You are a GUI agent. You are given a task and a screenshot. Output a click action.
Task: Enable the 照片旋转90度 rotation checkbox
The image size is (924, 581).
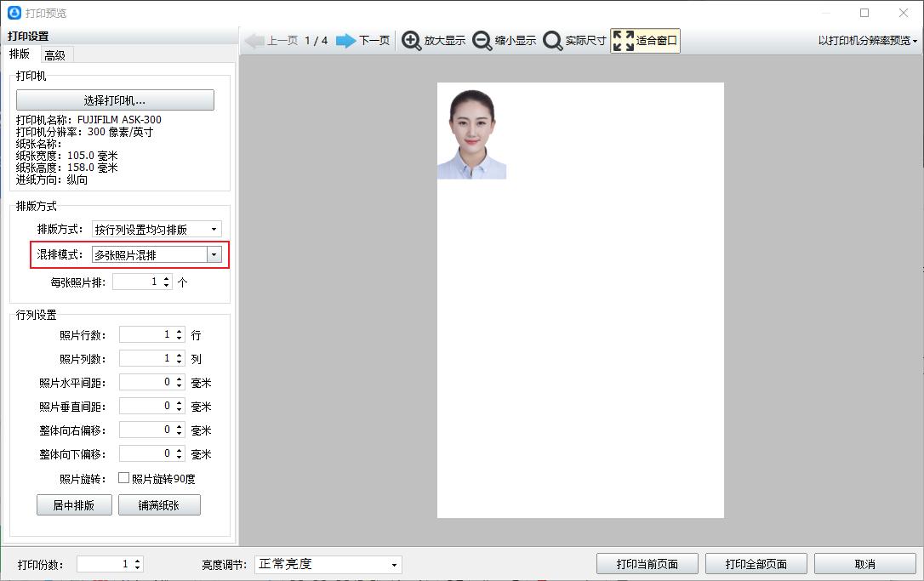click(x=124, y=478)
